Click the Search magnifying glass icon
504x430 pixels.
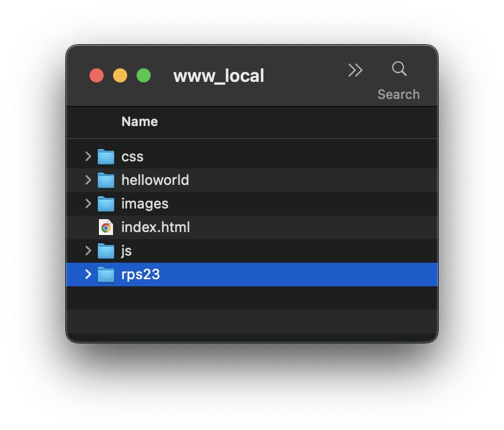point(399,69)
